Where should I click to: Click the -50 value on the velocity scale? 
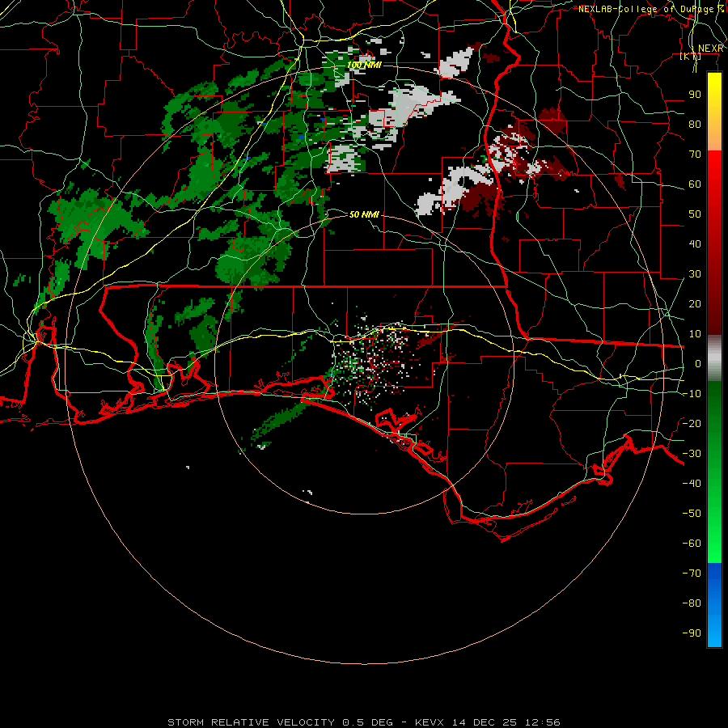coord(692,514)
